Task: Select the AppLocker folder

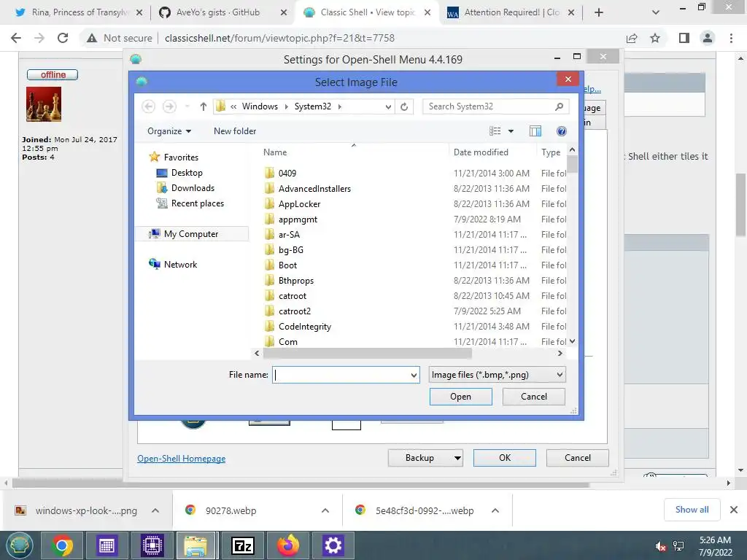Action: point(299,204)
